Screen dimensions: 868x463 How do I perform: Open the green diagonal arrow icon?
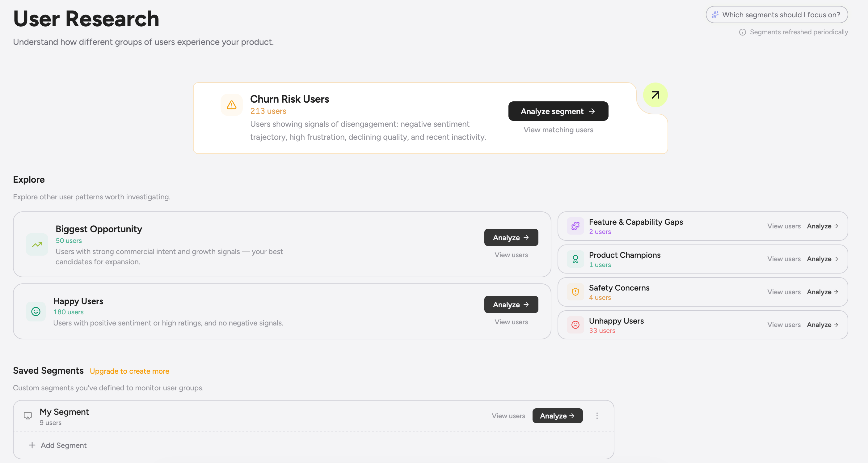655,95
